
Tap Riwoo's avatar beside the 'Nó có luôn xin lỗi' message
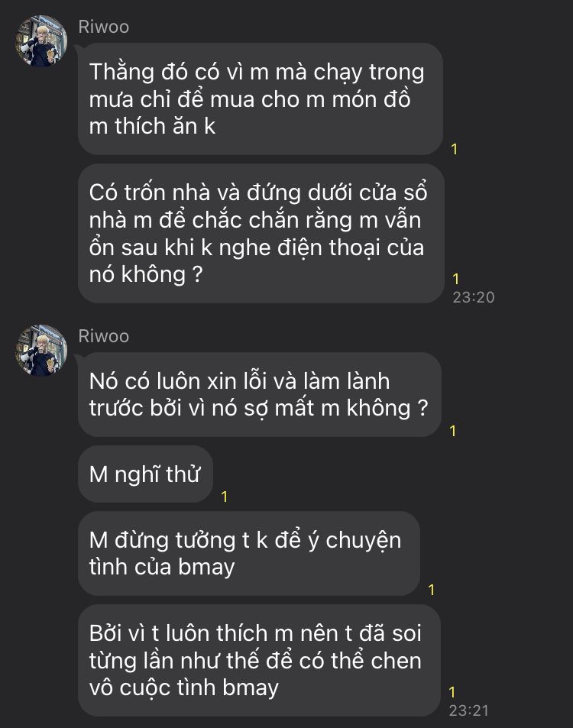tap(42, 350)
